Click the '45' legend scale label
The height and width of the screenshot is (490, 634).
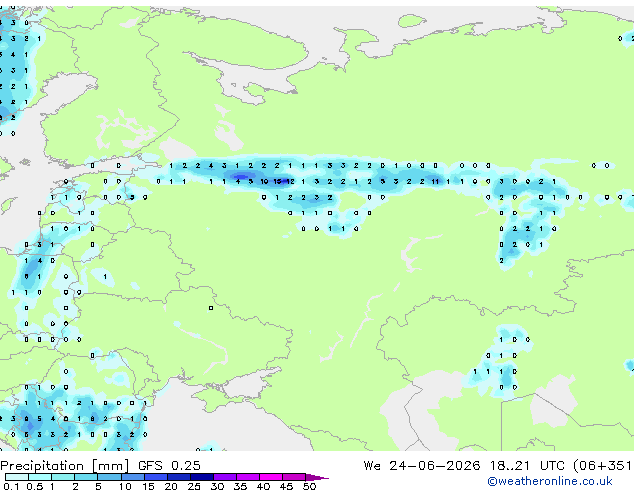click(286, 486)
